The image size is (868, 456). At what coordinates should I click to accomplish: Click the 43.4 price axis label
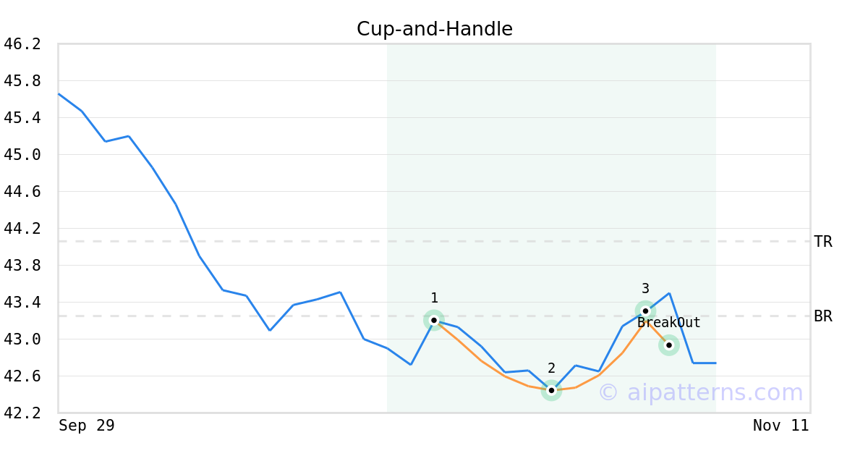(22, 303)
